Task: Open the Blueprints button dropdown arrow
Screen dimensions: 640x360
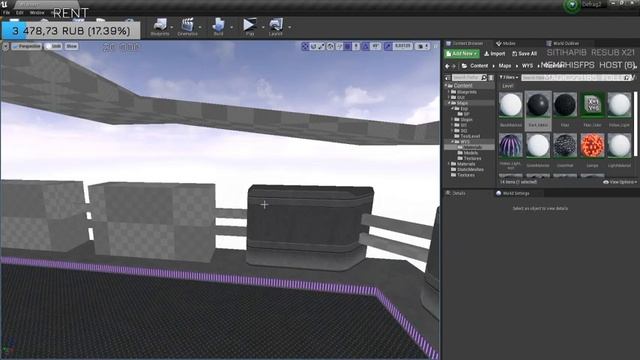Action: coord(172,27)
